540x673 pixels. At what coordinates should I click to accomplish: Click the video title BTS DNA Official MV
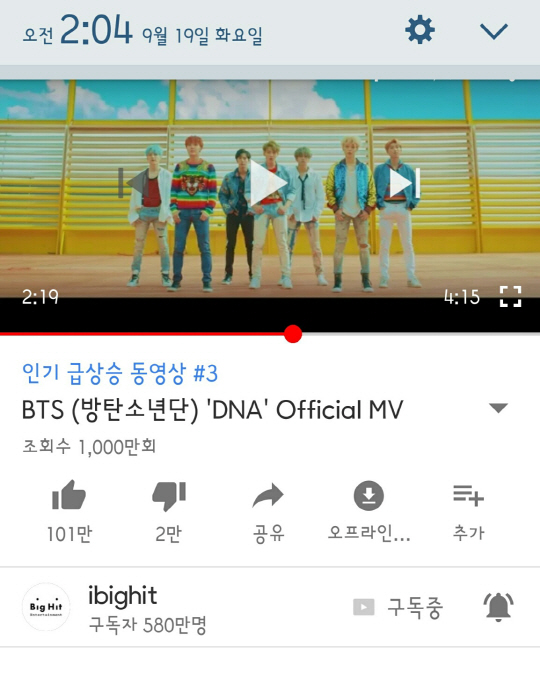[212, 409]
